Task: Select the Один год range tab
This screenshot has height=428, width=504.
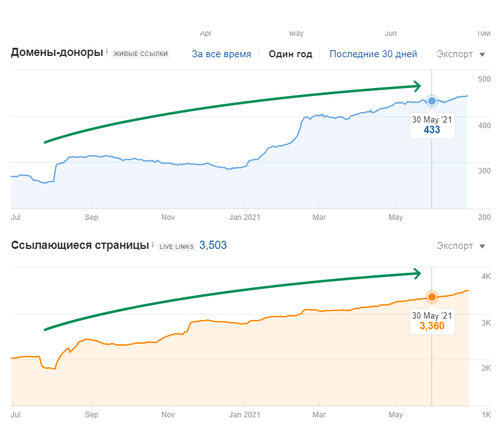Action: (x=290, y=54)
